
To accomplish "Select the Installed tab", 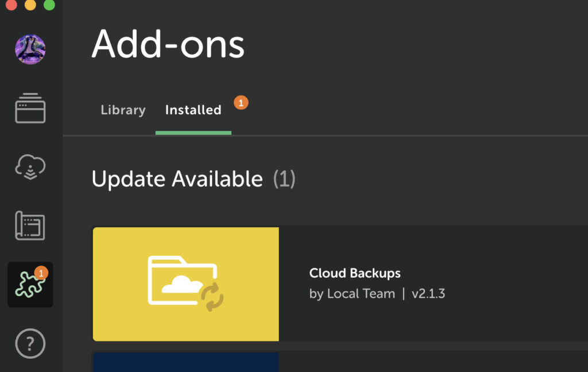I will coord(193,110).
